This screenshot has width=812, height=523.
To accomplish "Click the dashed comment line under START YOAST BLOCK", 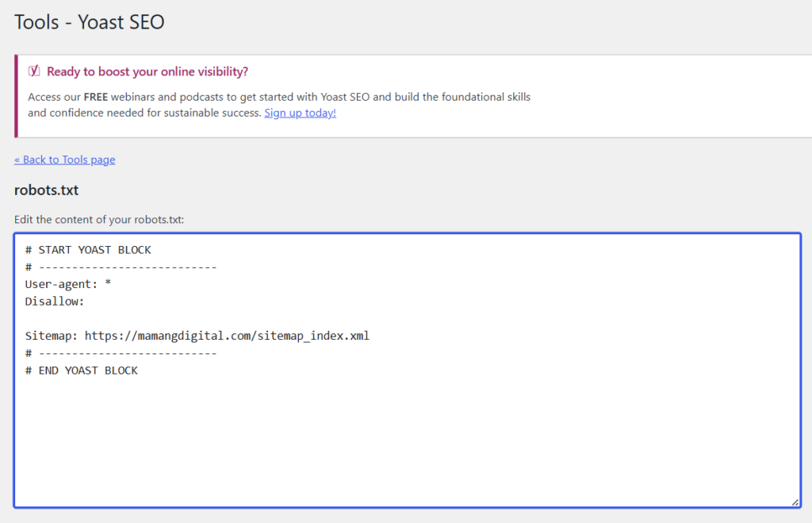I will (x=121, y=267).
